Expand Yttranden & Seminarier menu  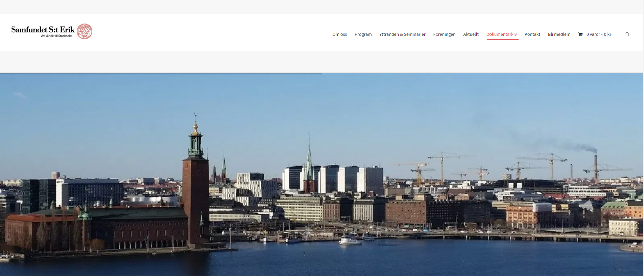pos(402,34)
